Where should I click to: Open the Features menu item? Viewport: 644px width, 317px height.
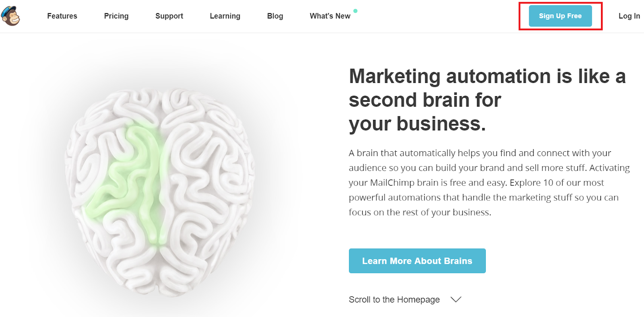(x=62, y=16)
